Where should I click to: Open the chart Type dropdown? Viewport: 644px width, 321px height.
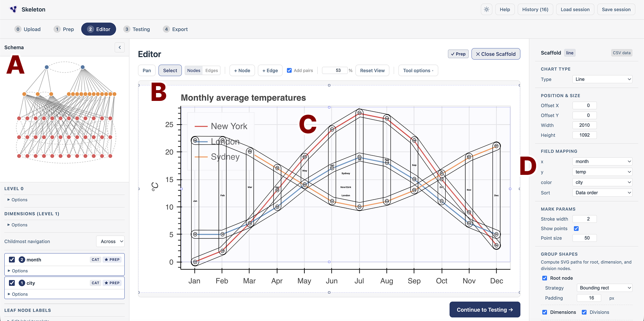(x=603, y=79)
